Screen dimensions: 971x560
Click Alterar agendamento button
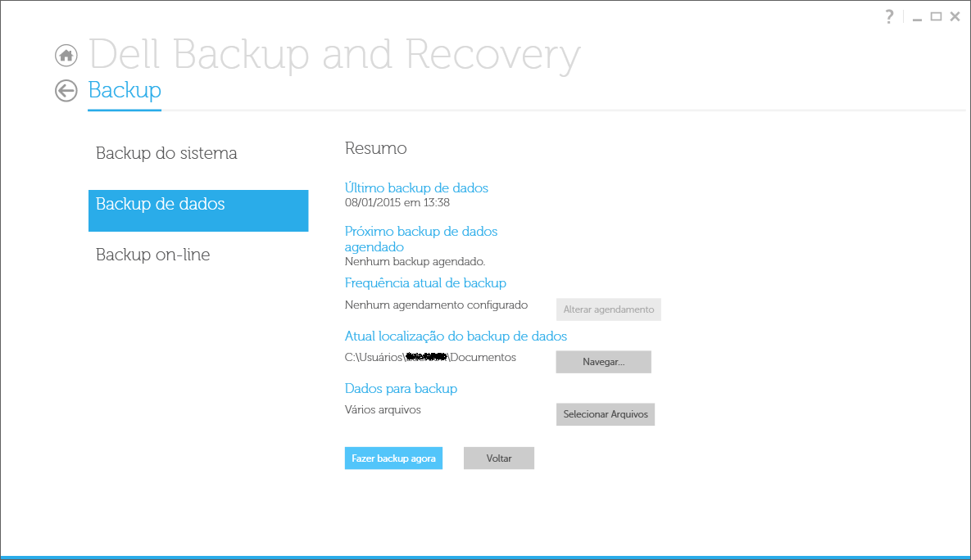pyautogui.click(x=609, y=309)
